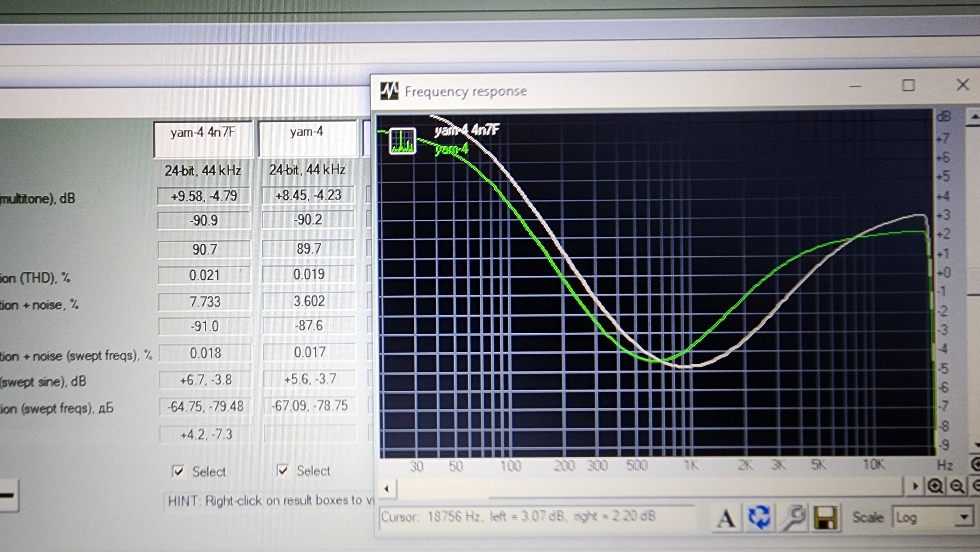
Task: Click the (swept sine), dB row label
Action: click(x=43, y=382)
